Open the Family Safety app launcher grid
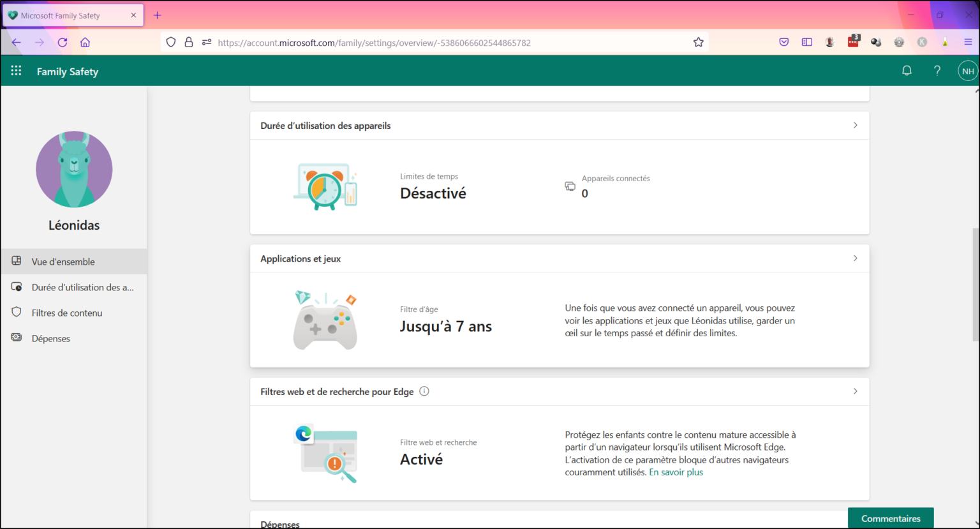Image resolution: width=980 pixels, height=529 pixels. tap(16, 70)
